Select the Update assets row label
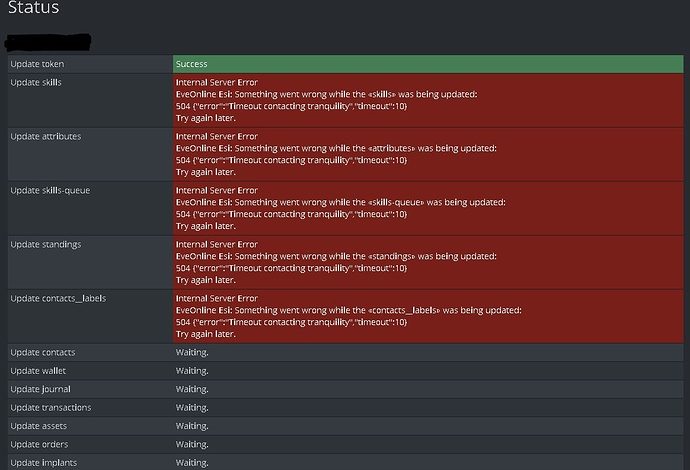The width and height of the screenshot is (690, 470). tap(38, 426)
